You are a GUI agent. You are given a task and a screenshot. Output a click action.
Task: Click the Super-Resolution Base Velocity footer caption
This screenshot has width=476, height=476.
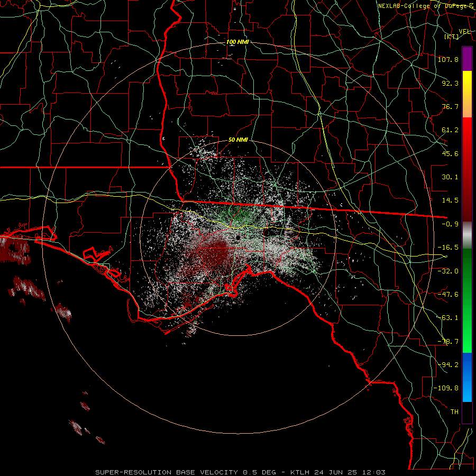(241, 472)
